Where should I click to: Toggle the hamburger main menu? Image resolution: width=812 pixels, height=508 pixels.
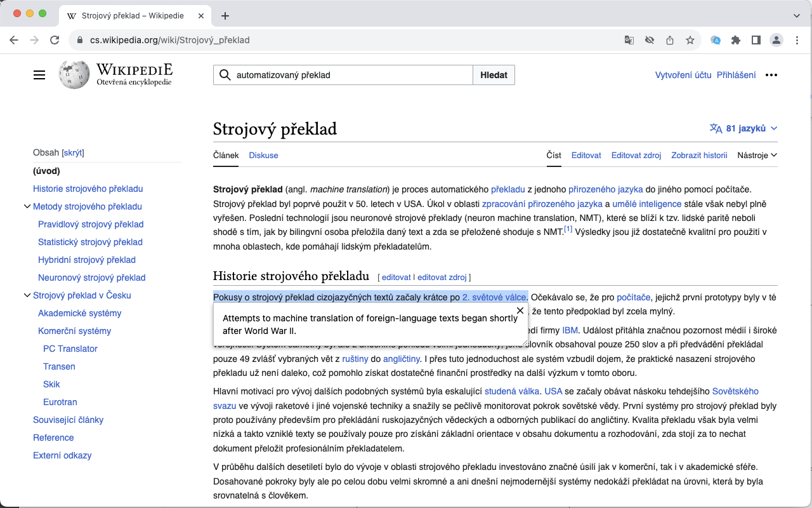pos(39,74)
